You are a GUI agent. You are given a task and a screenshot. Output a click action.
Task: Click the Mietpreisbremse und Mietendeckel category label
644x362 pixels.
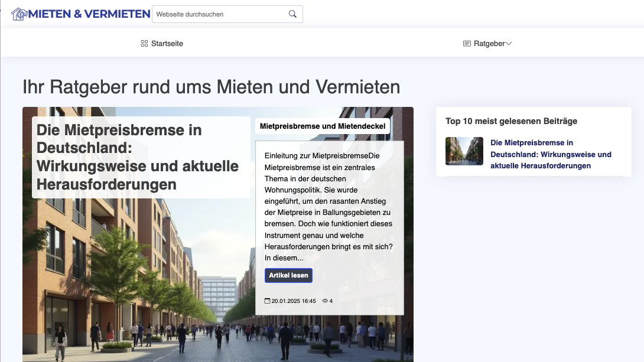(x=323, y=126)
